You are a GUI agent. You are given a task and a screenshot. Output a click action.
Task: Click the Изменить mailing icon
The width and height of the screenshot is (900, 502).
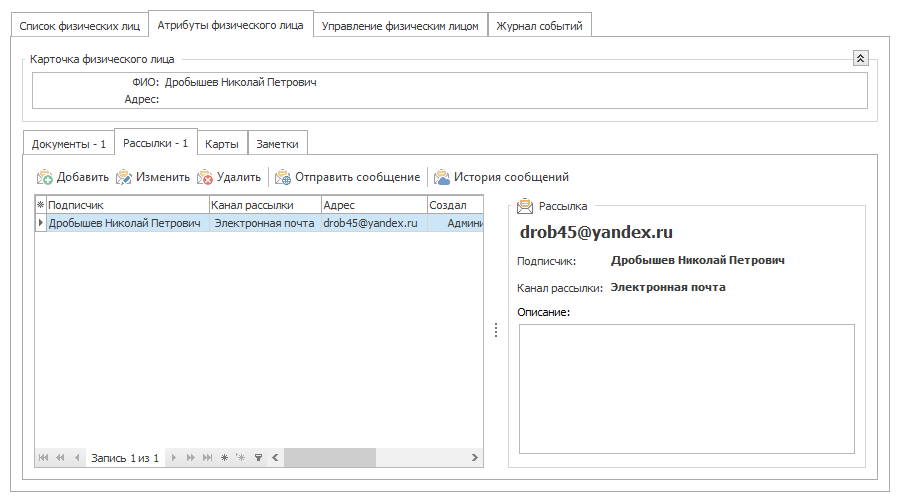coord(123,177)
